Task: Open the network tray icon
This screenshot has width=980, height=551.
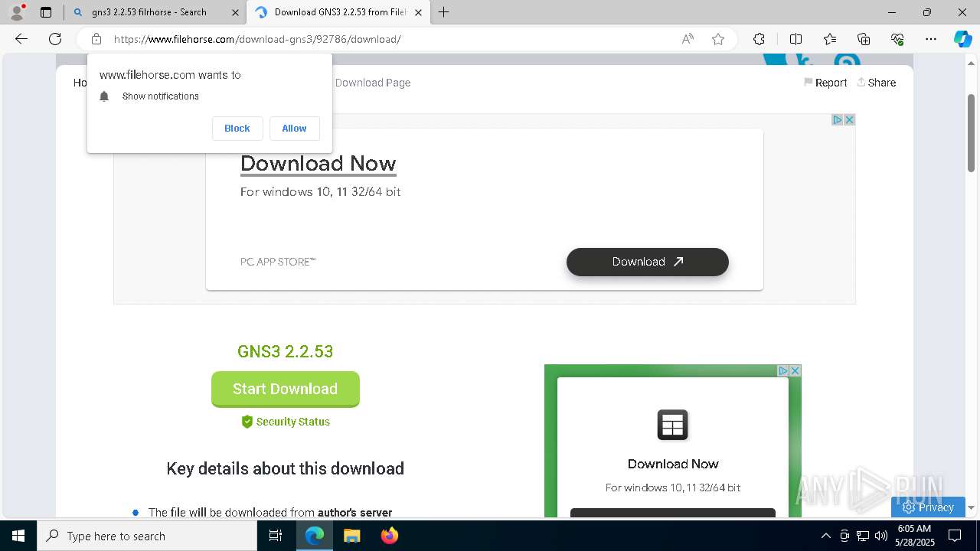Action: [x=862, y=536]
